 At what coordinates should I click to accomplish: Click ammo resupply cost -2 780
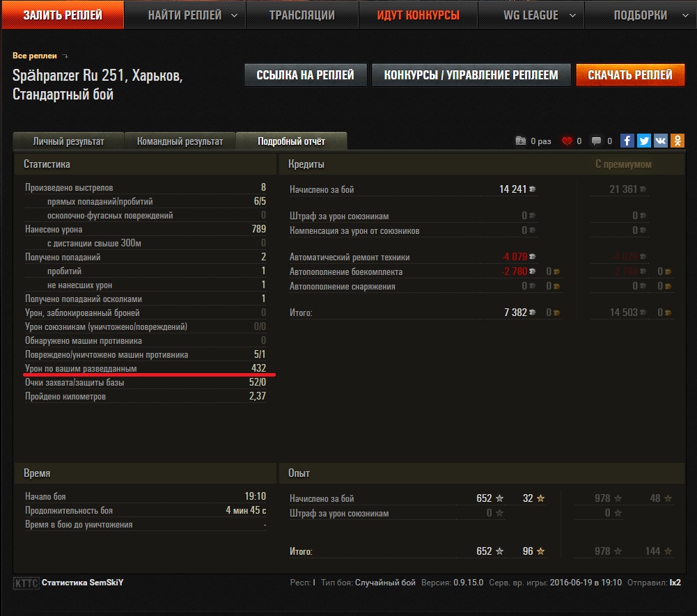[515, 271]
